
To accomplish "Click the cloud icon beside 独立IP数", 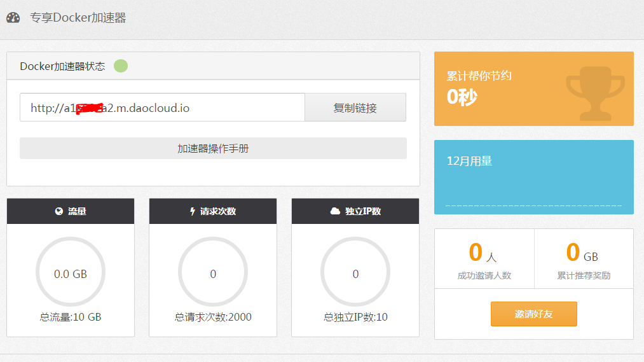I will 335,211.
